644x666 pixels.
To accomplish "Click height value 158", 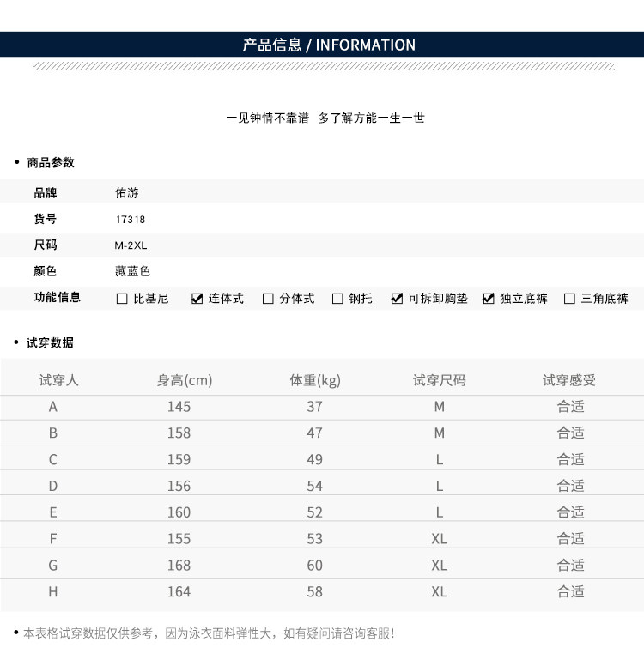I will [x=179, y=433].
